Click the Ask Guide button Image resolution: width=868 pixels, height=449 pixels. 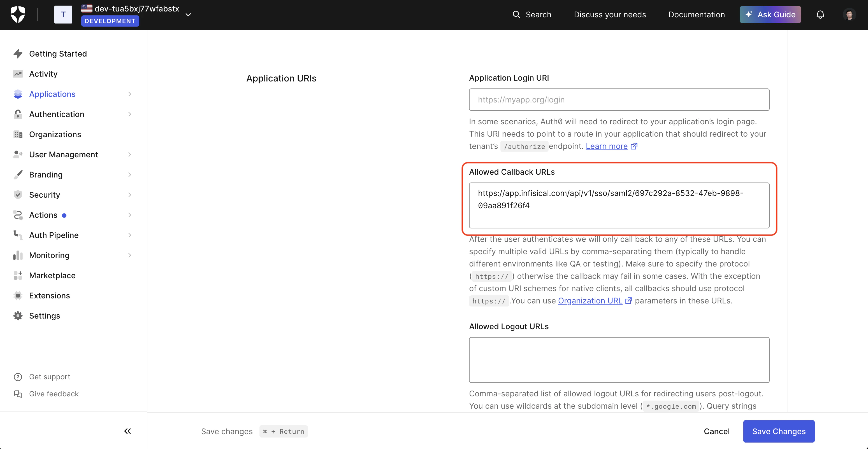[x=770, y=15]
